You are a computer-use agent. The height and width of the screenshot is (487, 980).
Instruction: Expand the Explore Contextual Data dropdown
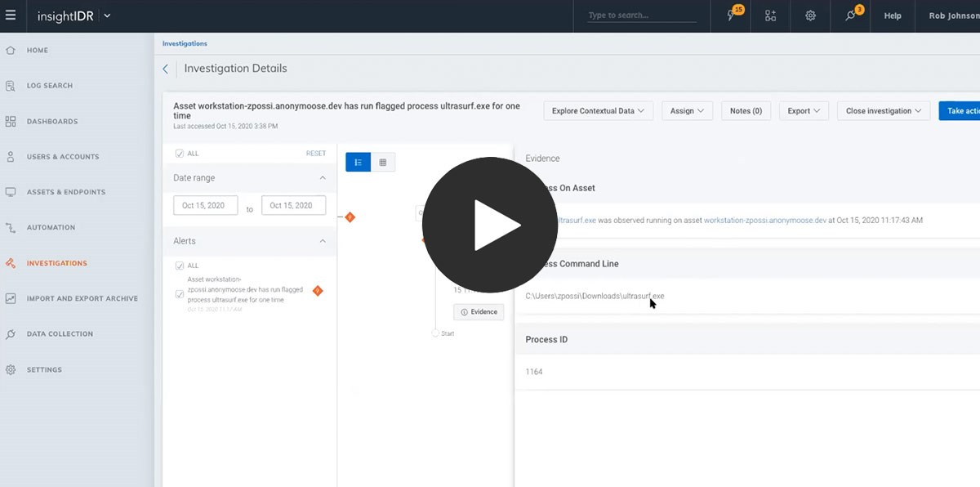(599, 111)
